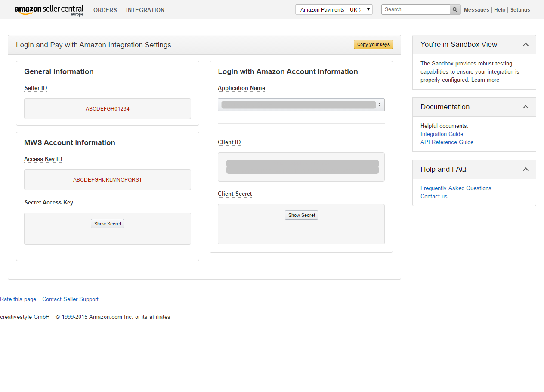This screenshot has height=392, width=544.
Task: Collapse the Sandbox View panel
Action: click(x=525, y=45)
